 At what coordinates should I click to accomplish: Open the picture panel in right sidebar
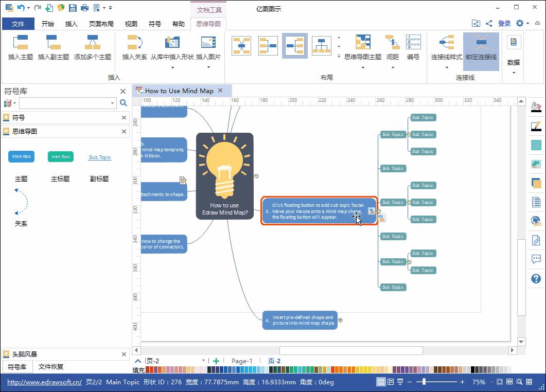pos(536,164)
